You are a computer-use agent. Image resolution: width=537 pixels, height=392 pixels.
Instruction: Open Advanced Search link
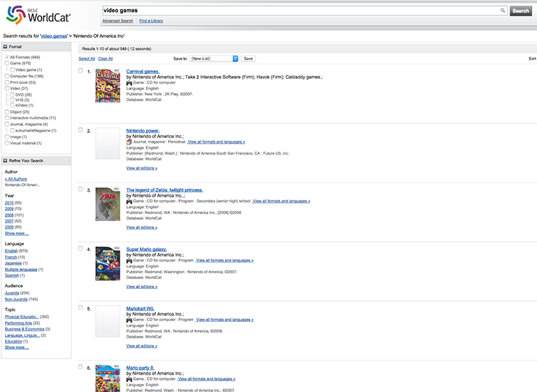pyautogui.click(x=118, y=21)
